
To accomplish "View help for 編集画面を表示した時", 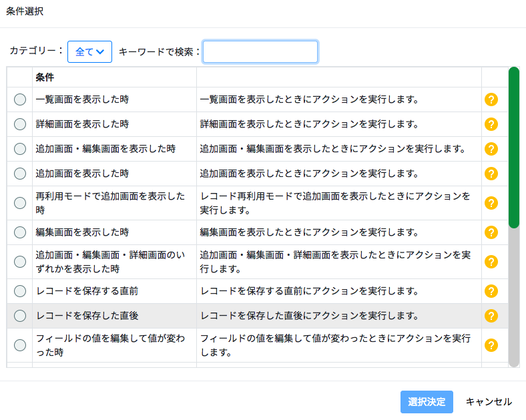I will tap(491, 232).
